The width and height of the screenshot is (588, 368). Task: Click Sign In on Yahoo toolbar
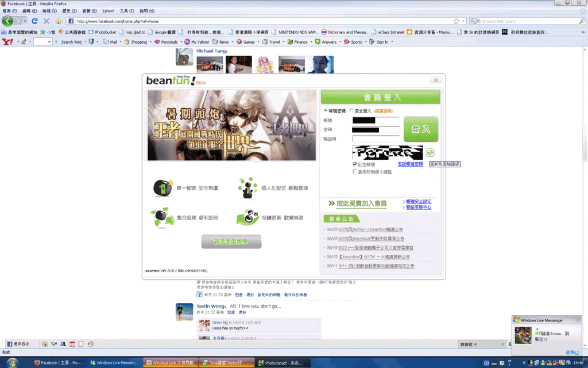pos(379,42)
